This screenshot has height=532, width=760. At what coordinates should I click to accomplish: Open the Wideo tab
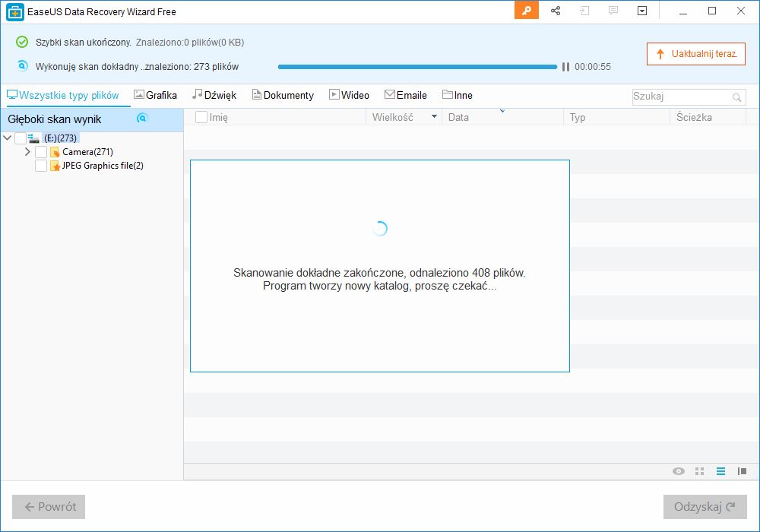point(349,96)
